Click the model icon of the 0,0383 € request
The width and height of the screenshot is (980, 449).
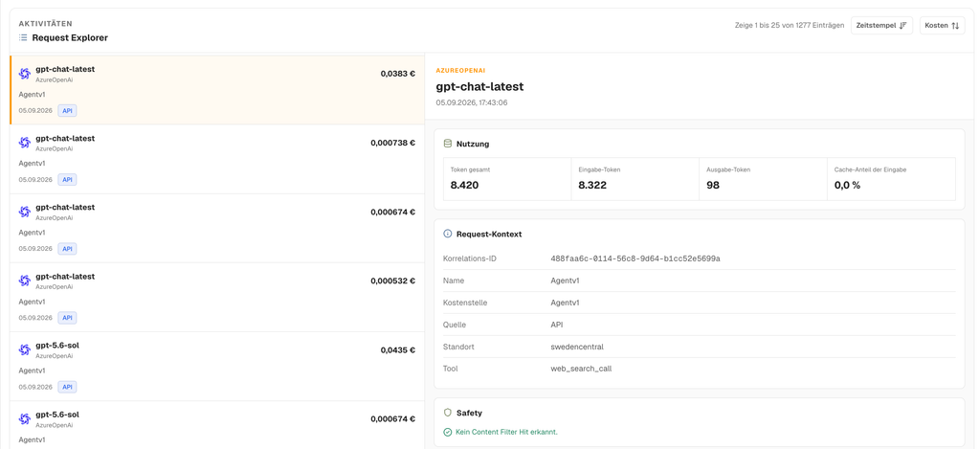[25, 74]
